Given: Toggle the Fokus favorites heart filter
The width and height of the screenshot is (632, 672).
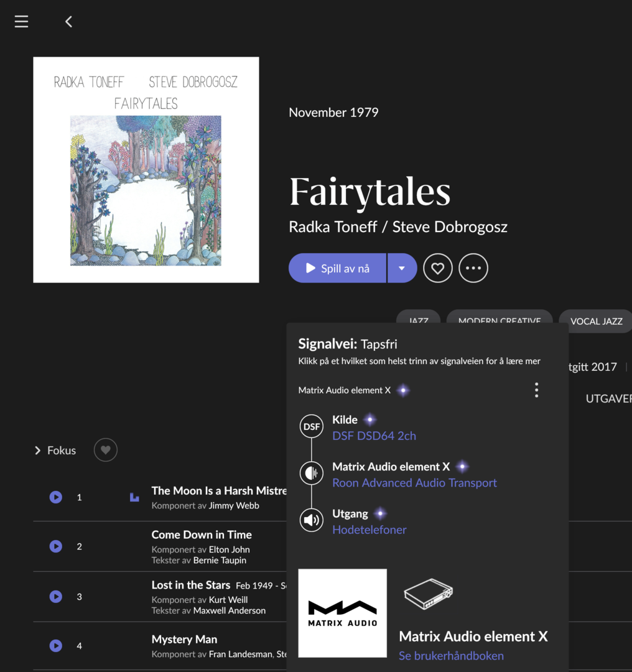Looking at the screenshot, I should [x=105, y=450].
